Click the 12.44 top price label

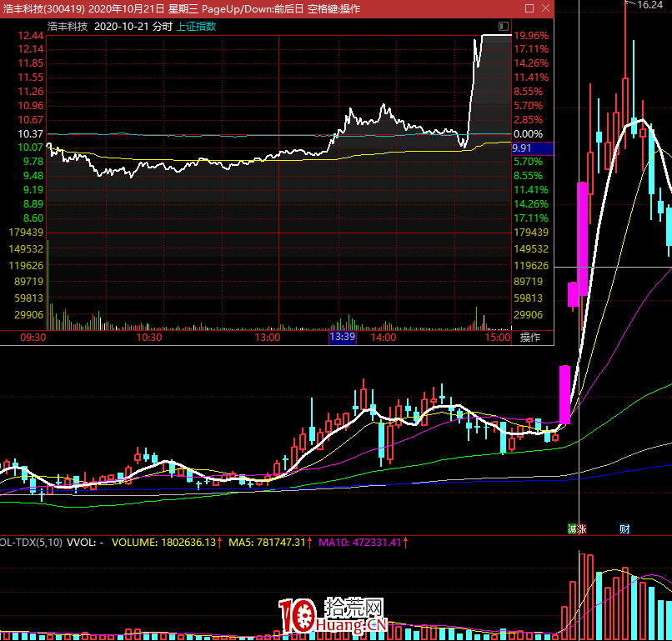click(30, 36)
